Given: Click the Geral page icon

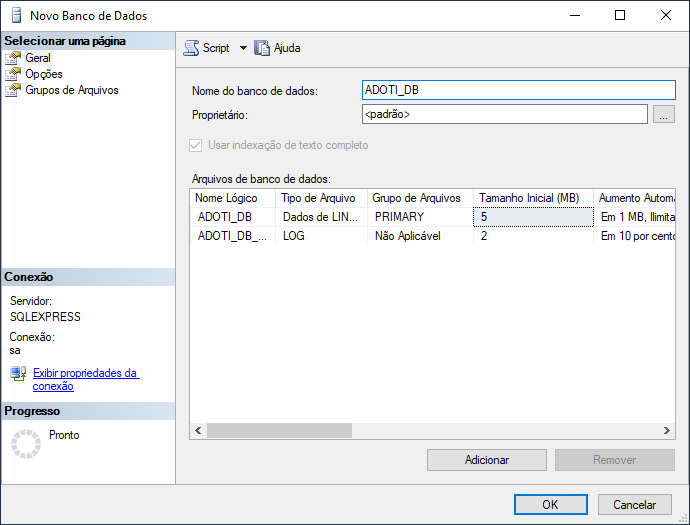Looking at the screenshot, I should tap(13, 58).
